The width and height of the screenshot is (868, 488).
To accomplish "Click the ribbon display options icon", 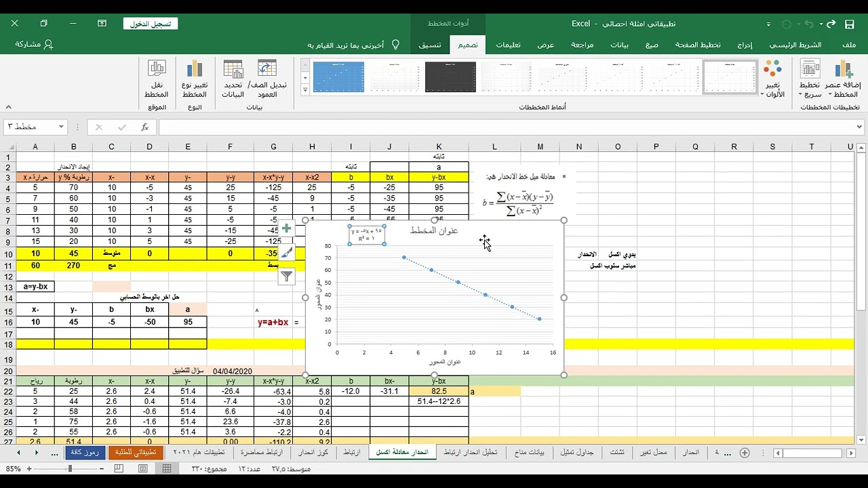I will [x=102, y=24].
